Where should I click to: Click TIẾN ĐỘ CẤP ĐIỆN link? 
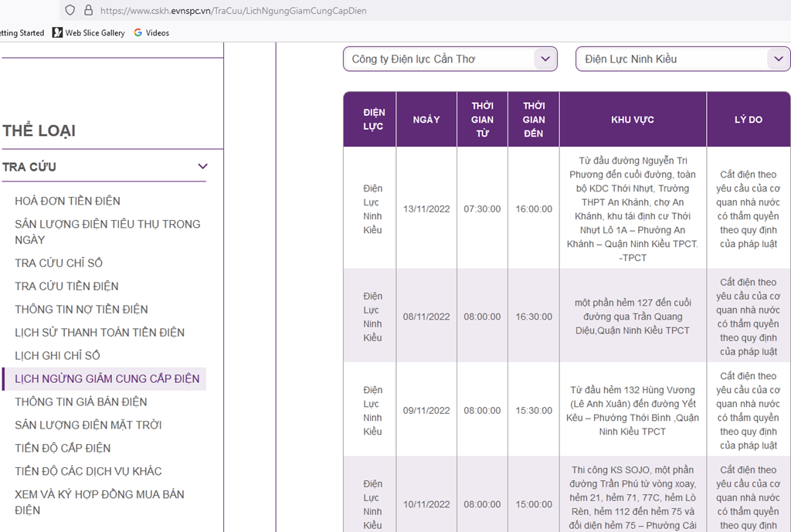click(x=63, y=448)
